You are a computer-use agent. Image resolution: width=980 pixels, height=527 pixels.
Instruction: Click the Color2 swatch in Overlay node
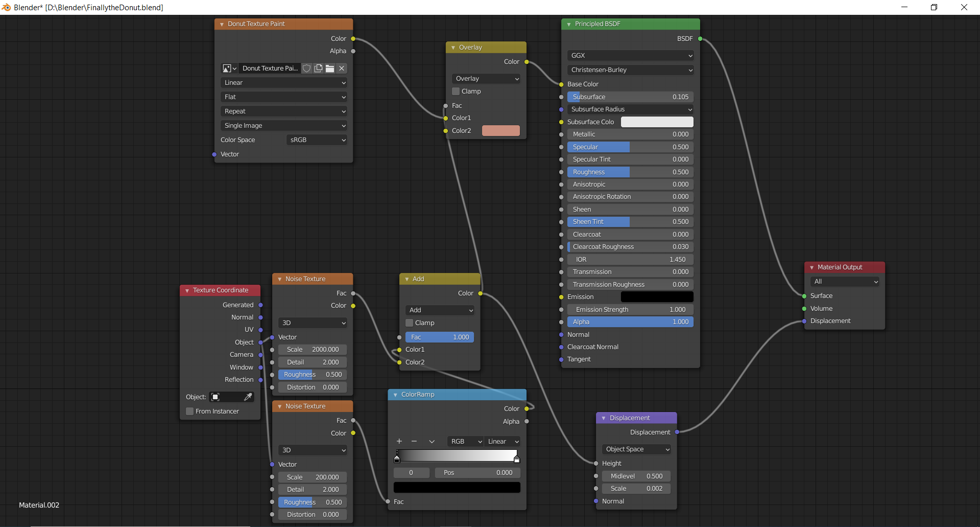pos(500,131)
